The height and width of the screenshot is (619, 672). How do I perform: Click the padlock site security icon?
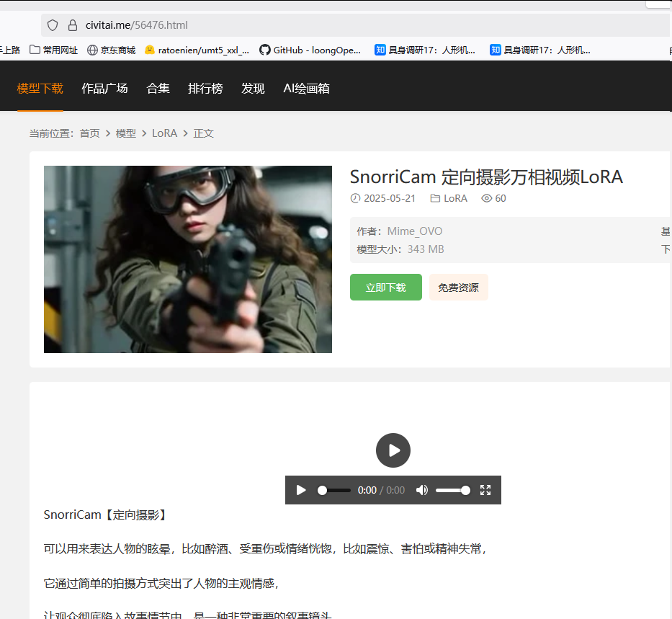click(72, 25)
